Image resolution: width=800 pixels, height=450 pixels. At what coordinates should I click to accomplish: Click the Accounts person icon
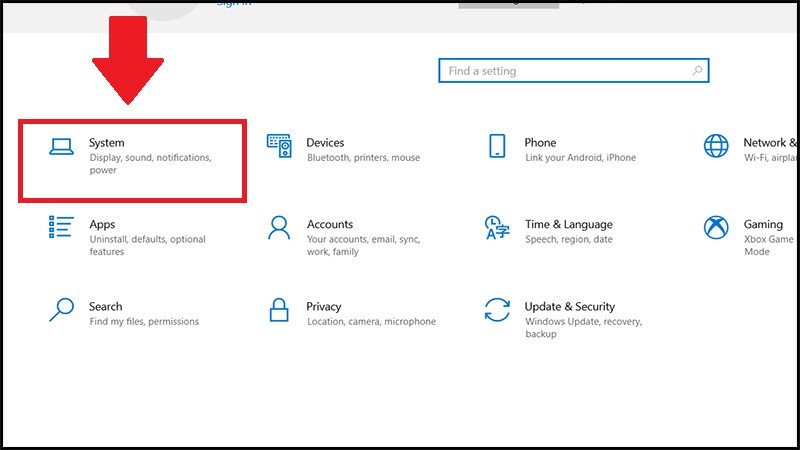pyautogui.click(x=279, y=228)
